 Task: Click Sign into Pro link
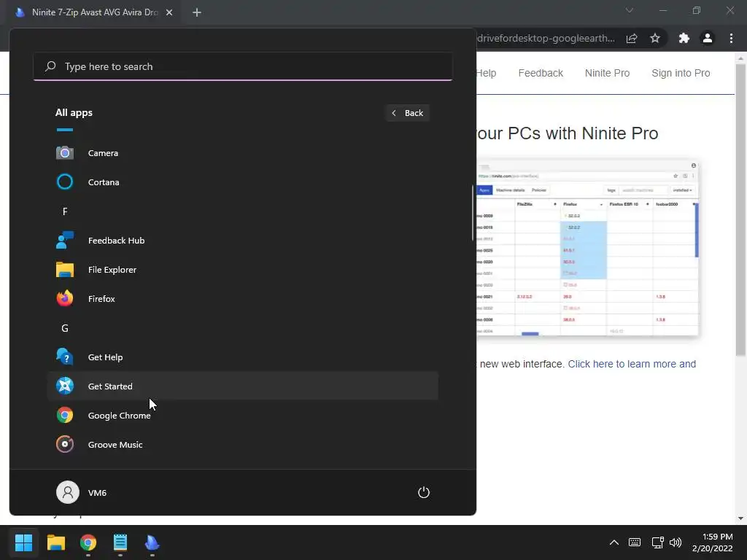[x=681, y=73]
